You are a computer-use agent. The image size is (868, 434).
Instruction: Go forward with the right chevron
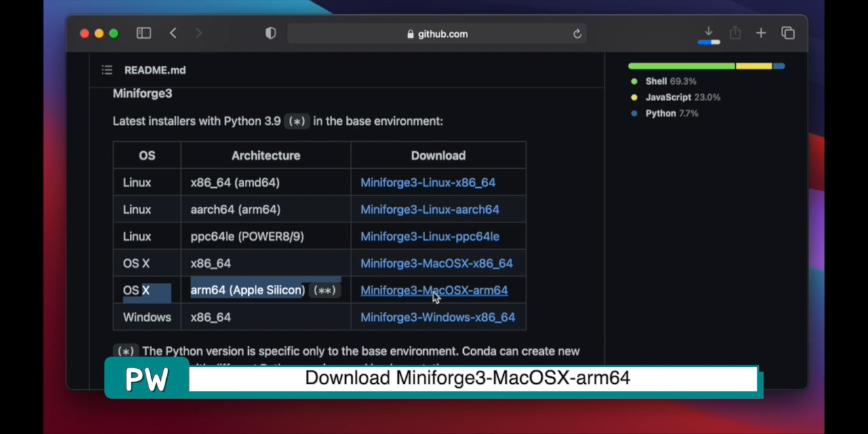coord(198,33)
